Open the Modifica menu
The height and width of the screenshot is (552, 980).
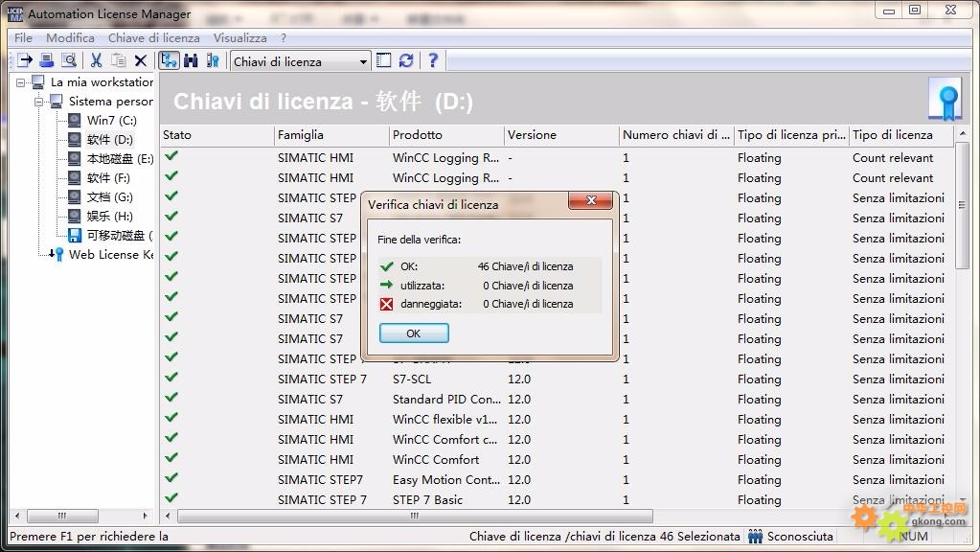coord(70,38)
